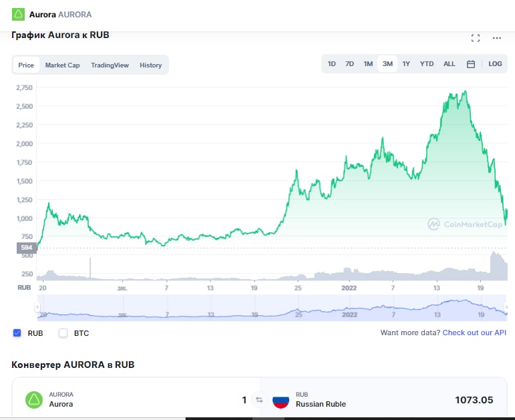Screen dimensions: 515x420
Task: Show ALL time chart range
Action: pyautogui.click(x=449, y=63)
